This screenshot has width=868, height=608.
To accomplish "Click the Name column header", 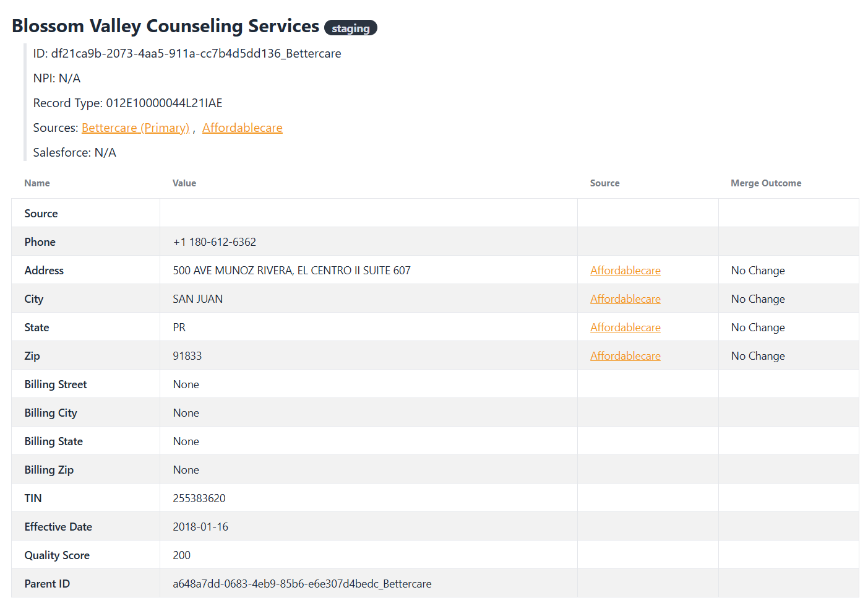I will click(37, 183).
